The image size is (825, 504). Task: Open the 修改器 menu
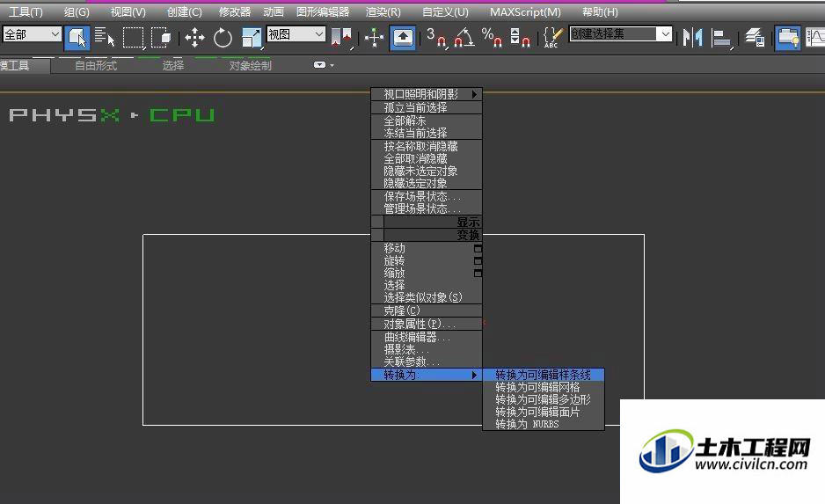point(235,11)
